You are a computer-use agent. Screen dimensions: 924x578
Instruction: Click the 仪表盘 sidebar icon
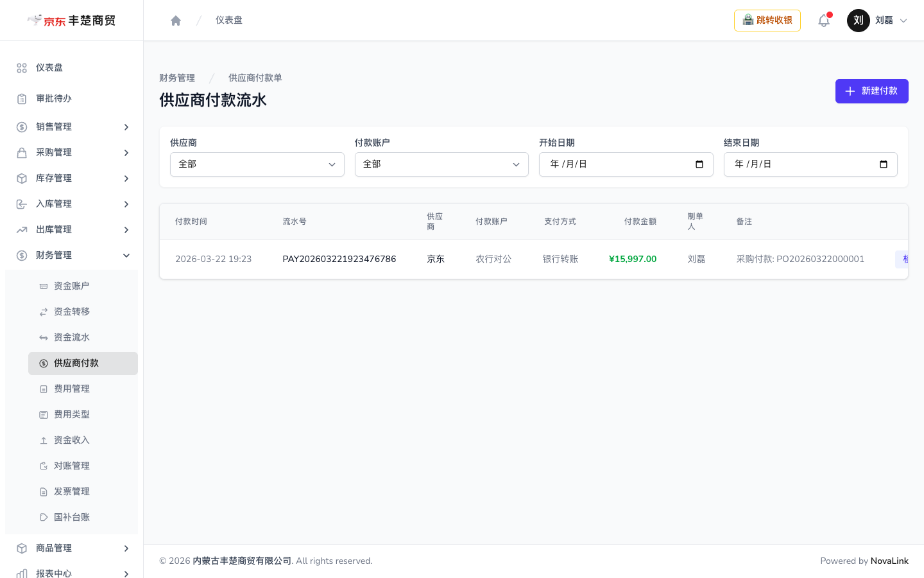click(22, 68)
